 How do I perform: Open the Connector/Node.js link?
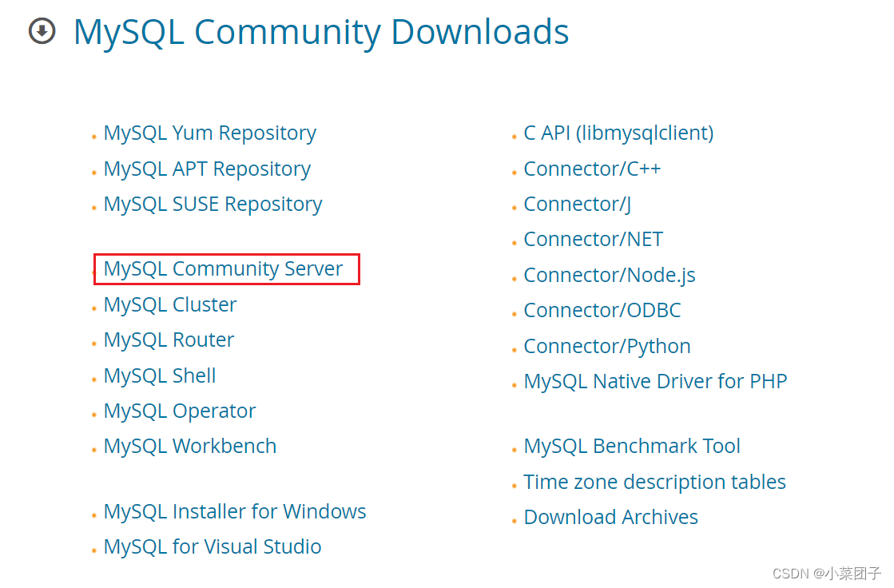click(x=610, y=276)
